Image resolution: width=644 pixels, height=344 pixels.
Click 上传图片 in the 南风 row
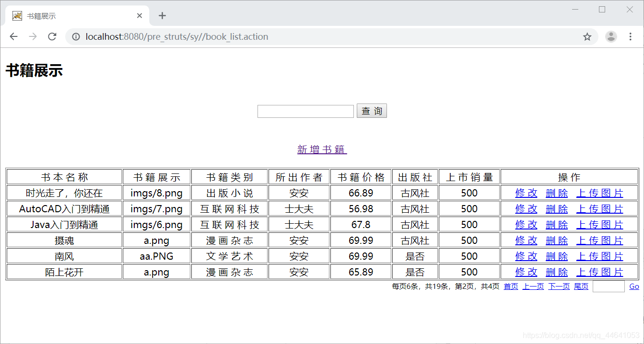pos(600,256)
